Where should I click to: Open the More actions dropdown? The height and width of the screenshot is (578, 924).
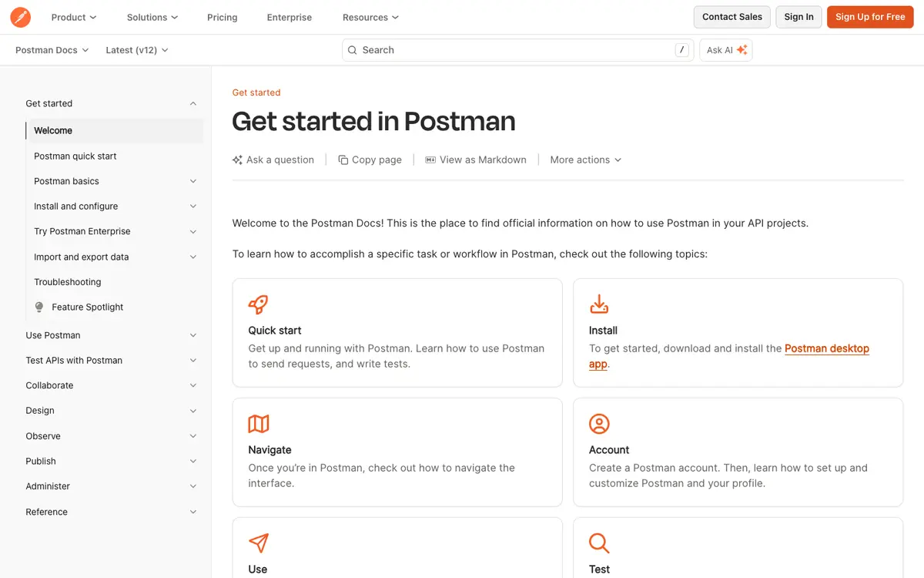586,160
